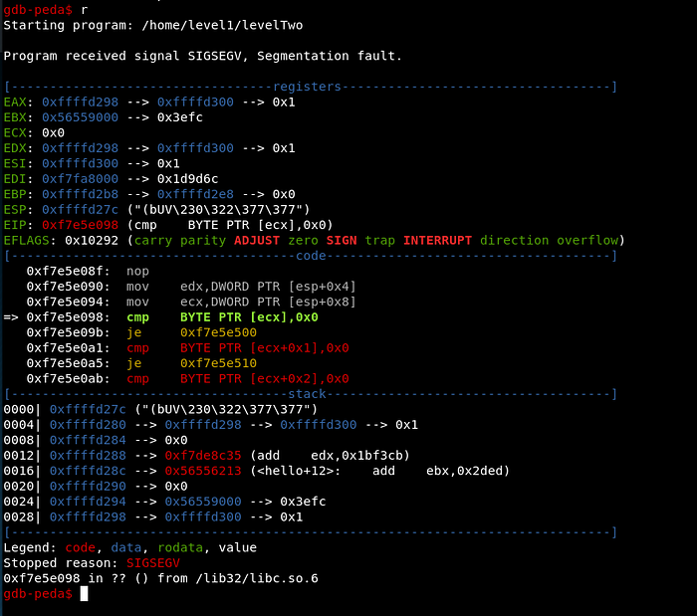Click the current instruction arrow marker
The height and width of the screenshot is (616, 697).
[x=11, y=317]
